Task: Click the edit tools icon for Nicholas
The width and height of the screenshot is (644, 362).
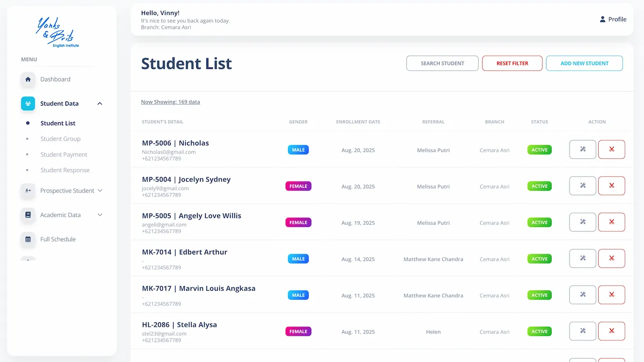Action: (x=583, y=149)
